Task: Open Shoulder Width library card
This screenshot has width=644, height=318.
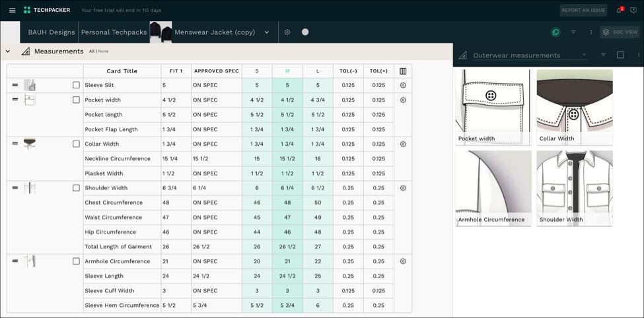Action: point(575,188)
